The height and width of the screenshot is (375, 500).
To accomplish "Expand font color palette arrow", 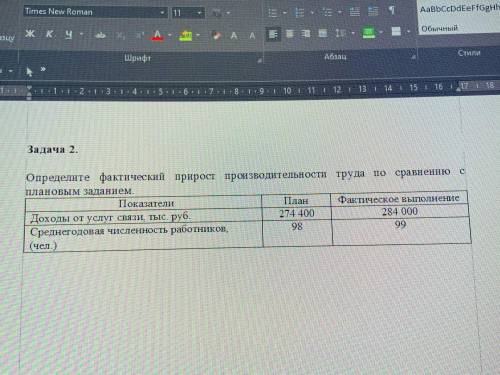I will (170, 35).
